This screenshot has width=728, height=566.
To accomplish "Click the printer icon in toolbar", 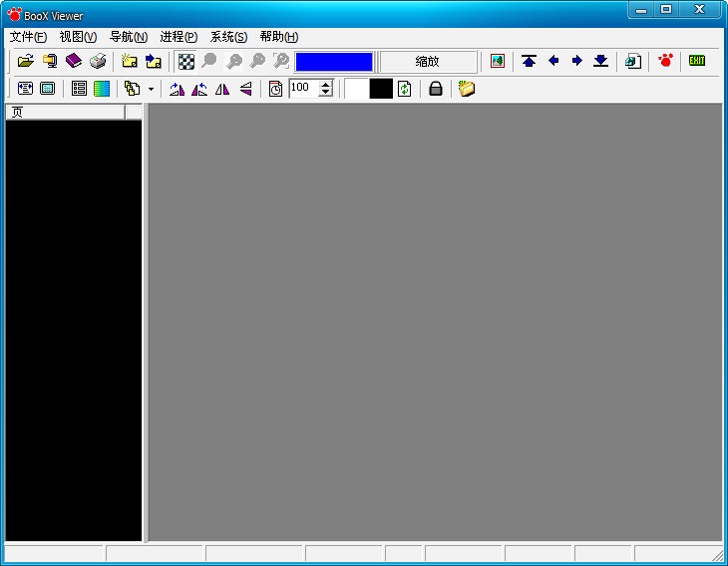I will [98, 61].
